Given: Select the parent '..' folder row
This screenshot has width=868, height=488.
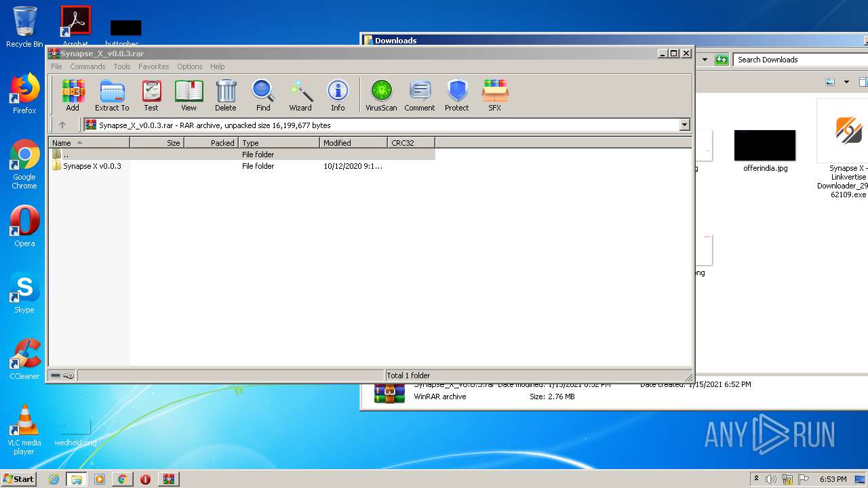Looking at the screenshot, I should click(x=242, y=155).
